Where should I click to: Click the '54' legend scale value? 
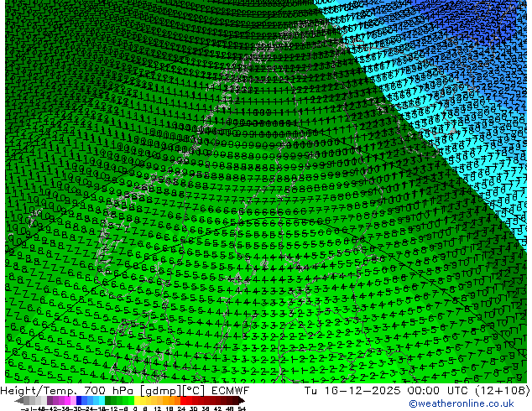tap(242, 408)
